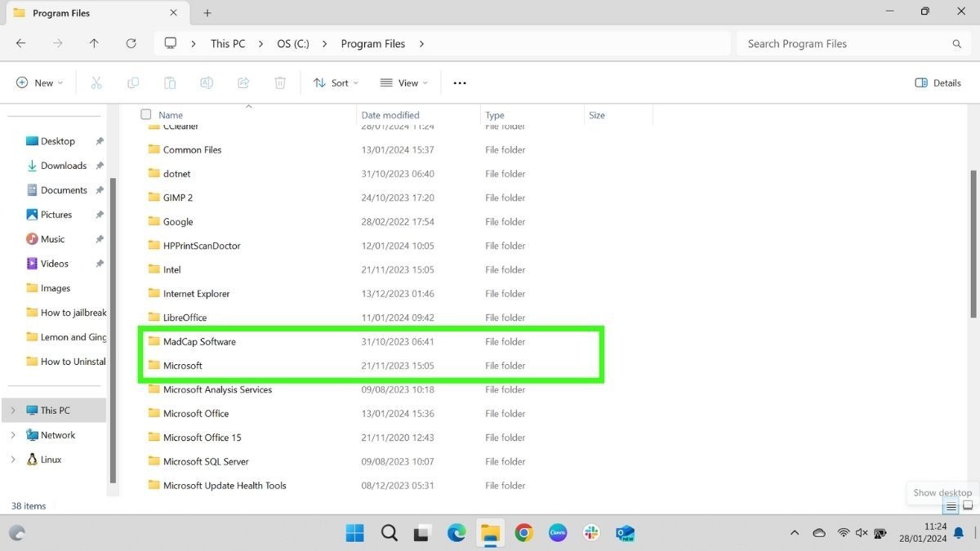Screen dimensions: 980x551
Task: Open the Details pane button
Action: point(938,82)
